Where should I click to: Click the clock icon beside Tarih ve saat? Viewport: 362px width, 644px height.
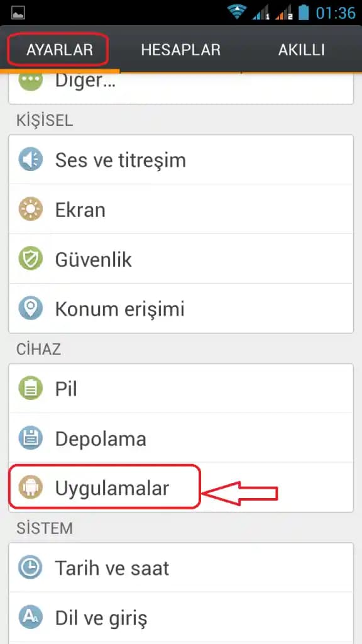[31, 568]
